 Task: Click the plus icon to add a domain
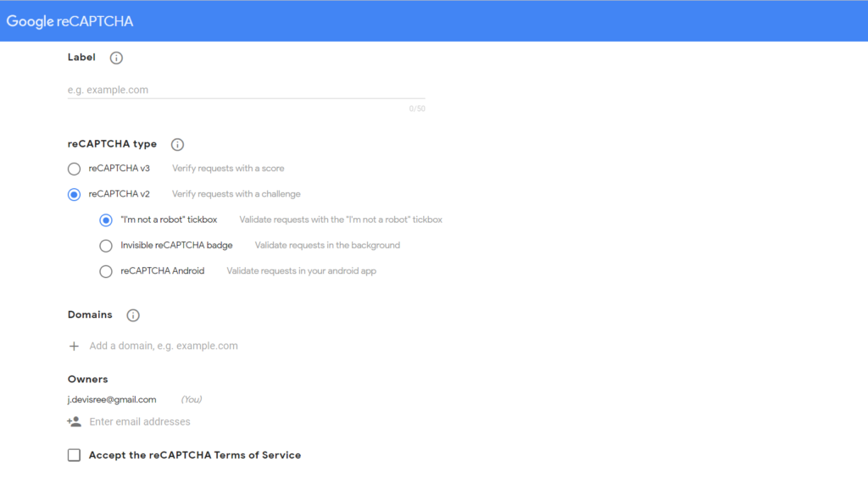[75, 347]
